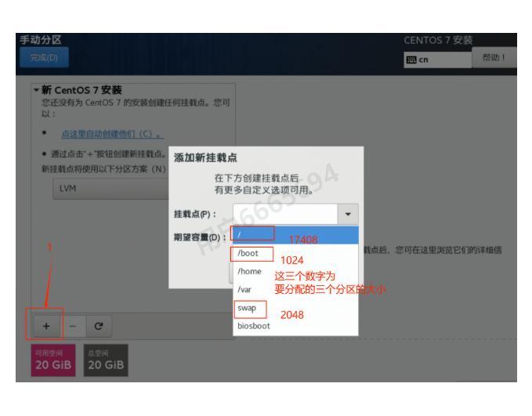Image resolution: width=532 pixels, height=416 pixels.
Task: Click the CENTOS 7 安装 title text
Action: tap(438, 41)
